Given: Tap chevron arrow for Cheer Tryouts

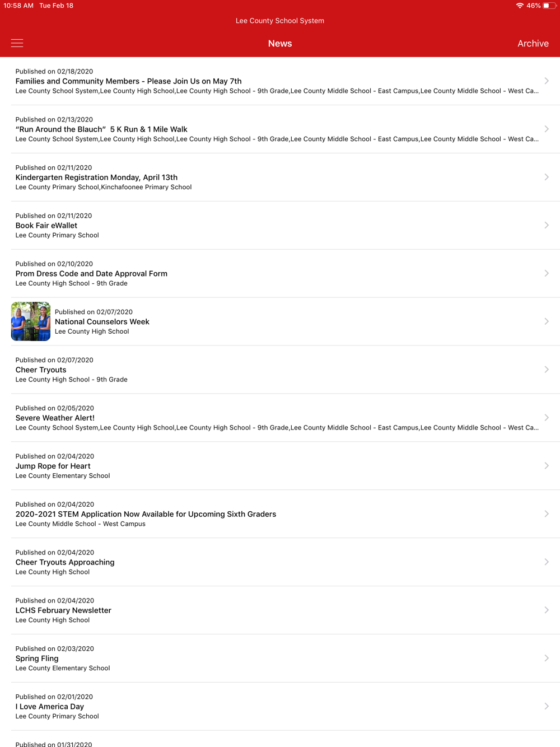Looking at the screenshot, I should click(547, 370).
